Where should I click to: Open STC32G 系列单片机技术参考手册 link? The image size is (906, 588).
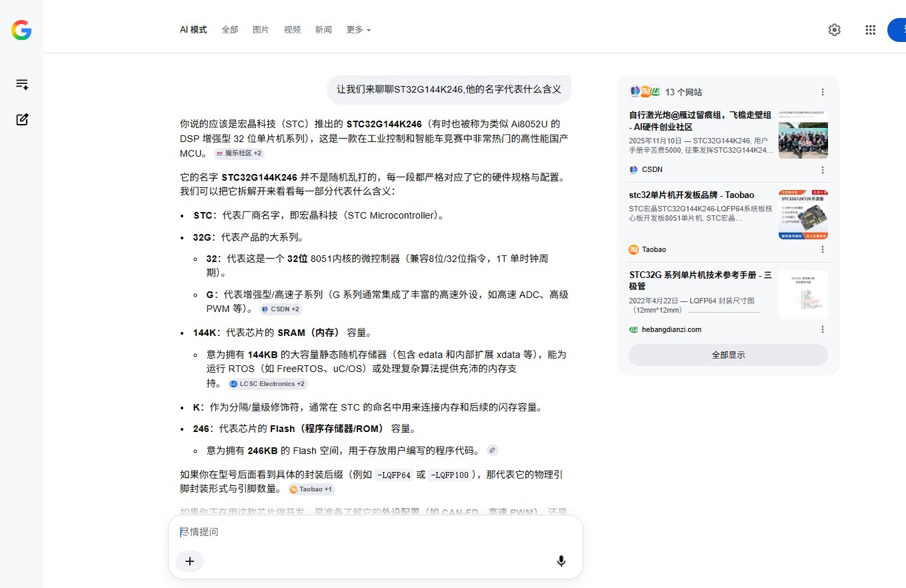coord(701,281)
